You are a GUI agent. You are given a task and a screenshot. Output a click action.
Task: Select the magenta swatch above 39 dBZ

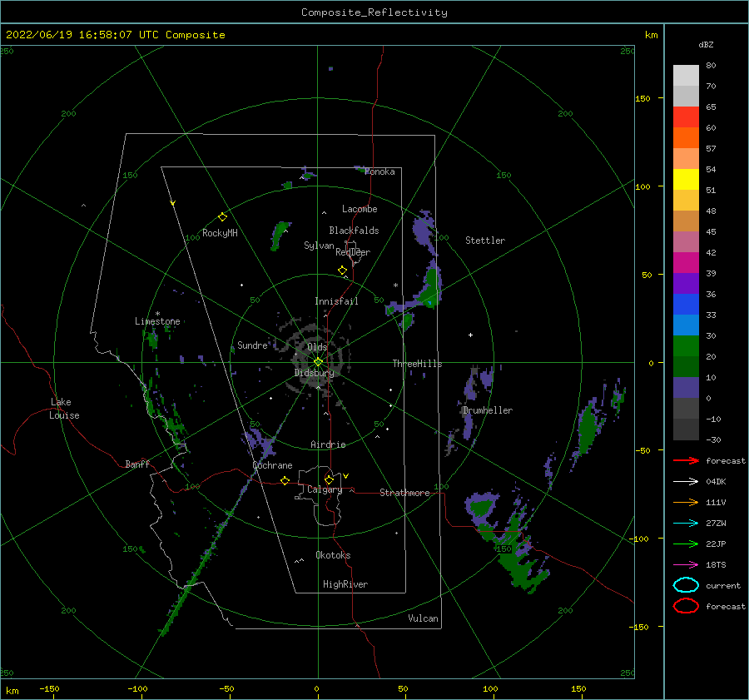pyautogui.click(x=686, y=262)
